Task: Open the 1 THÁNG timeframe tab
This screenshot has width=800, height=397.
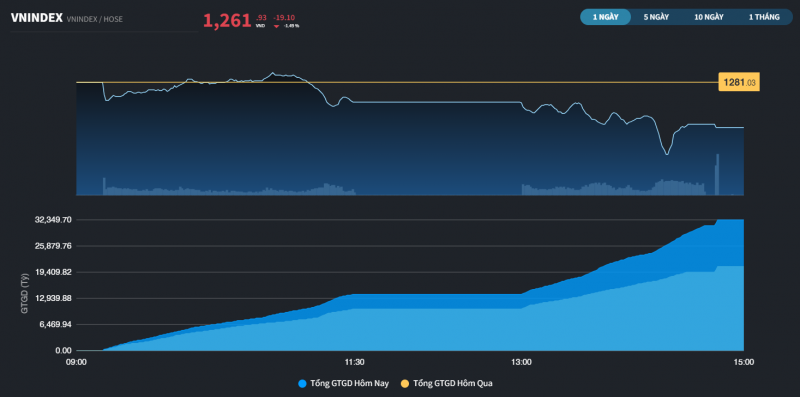Action: [764, 17]
